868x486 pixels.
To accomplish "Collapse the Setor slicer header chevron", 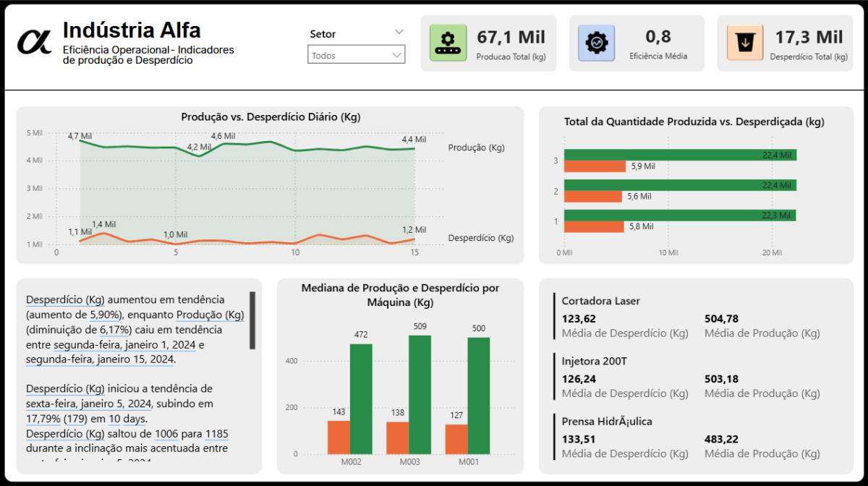I will tap(399, 33).
